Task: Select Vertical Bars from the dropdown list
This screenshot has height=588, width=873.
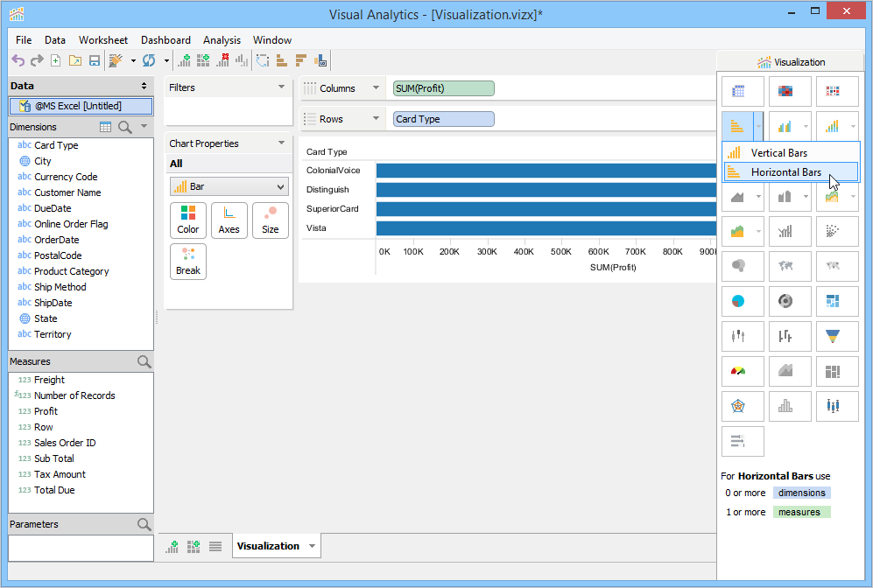Action: click(x=778, y=153)
